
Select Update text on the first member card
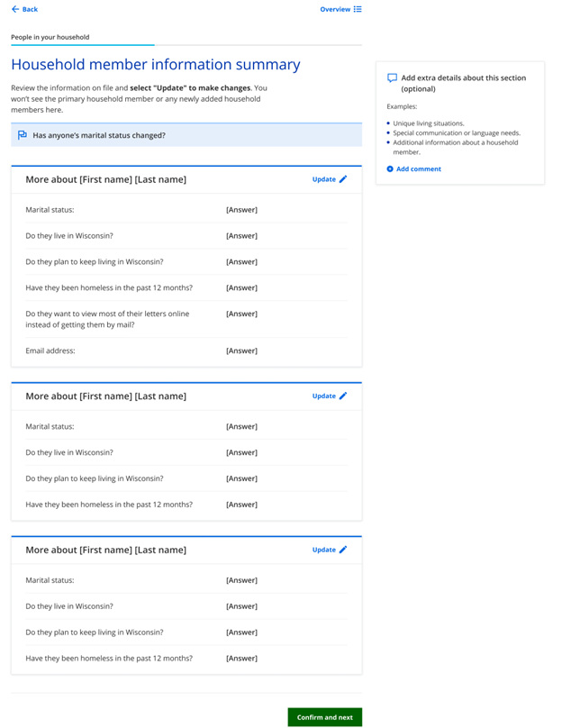[323, 179]
